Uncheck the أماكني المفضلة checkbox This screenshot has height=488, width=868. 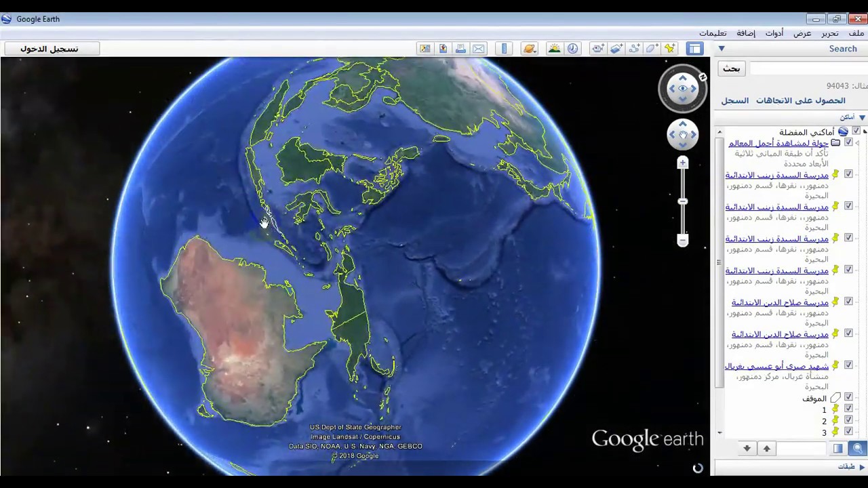point(856,131)
